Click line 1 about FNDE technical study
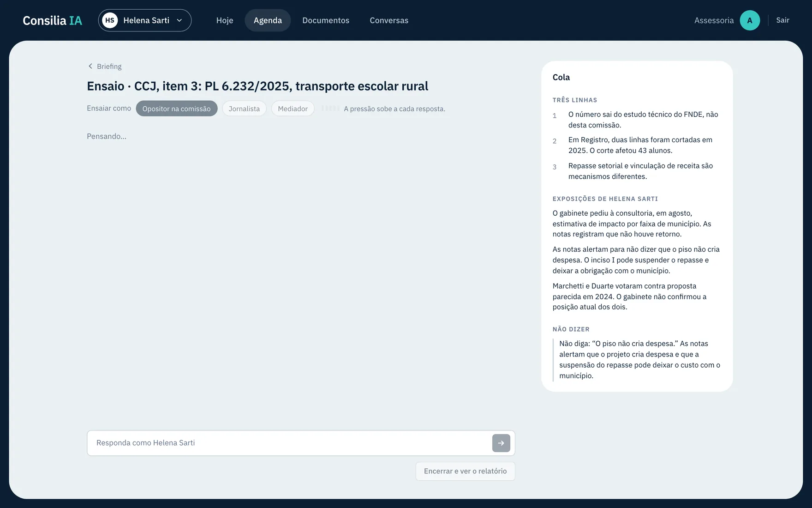Image resolution: width=812 pixels, height=508 pixels. tap(637, 120)
